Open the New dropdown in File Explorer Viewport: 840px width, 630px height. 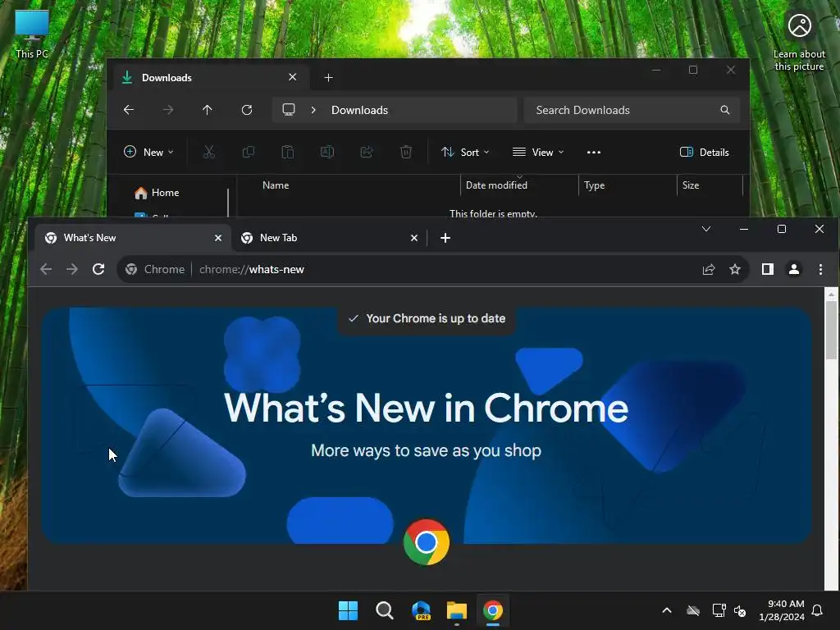tap(148, 152)
